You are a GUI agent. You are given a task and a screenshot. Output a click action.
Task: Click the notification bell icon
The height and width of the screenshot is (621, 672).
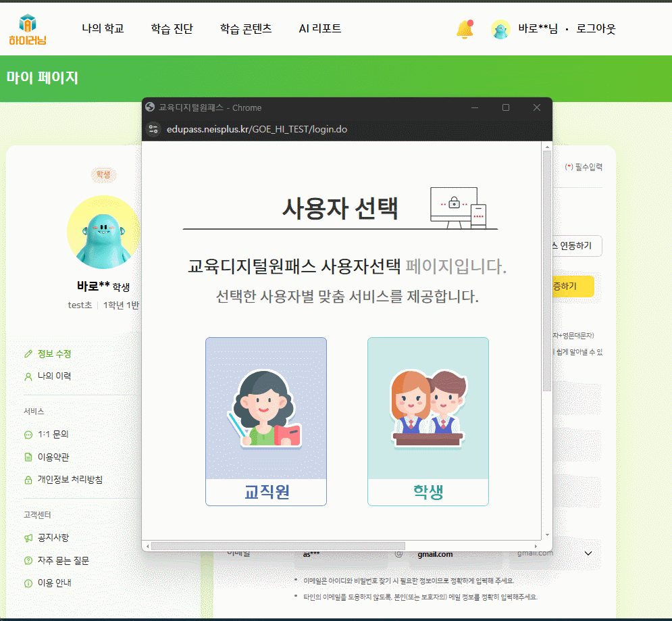[x=464, y=29]
